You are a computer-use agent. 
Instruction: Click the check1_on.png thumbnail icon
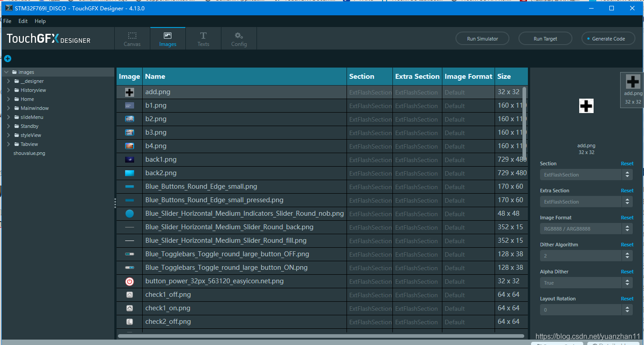point(130,309)
